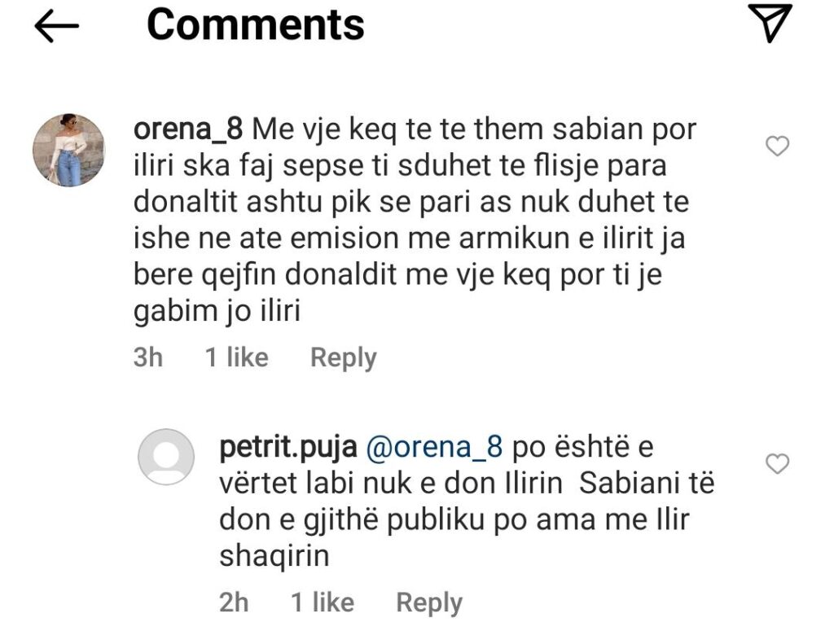Open orena_8's profile picture
This screenshot has height=644, width=834.
68,151
